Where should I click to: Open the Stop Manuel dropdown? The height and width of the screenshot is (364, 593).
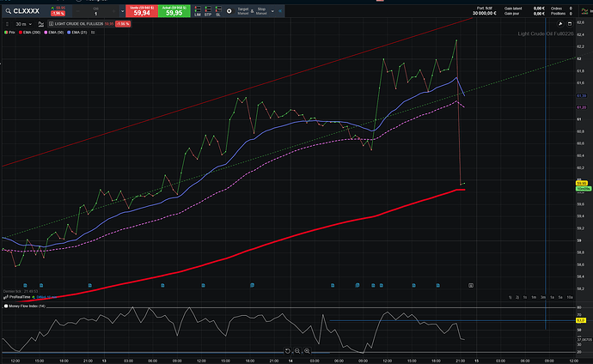261,11
